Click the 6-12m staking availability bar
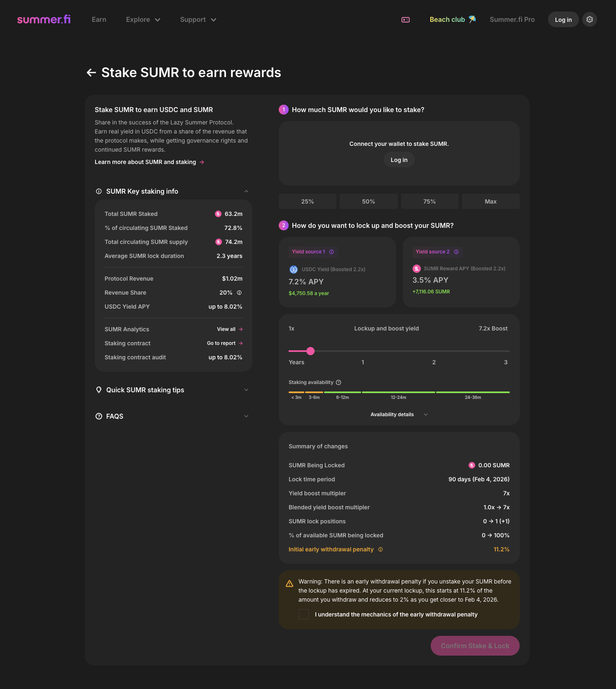Image resolution: width=616 pixels, height=689 pixels. pyautogui.click(x=343, y=392)
